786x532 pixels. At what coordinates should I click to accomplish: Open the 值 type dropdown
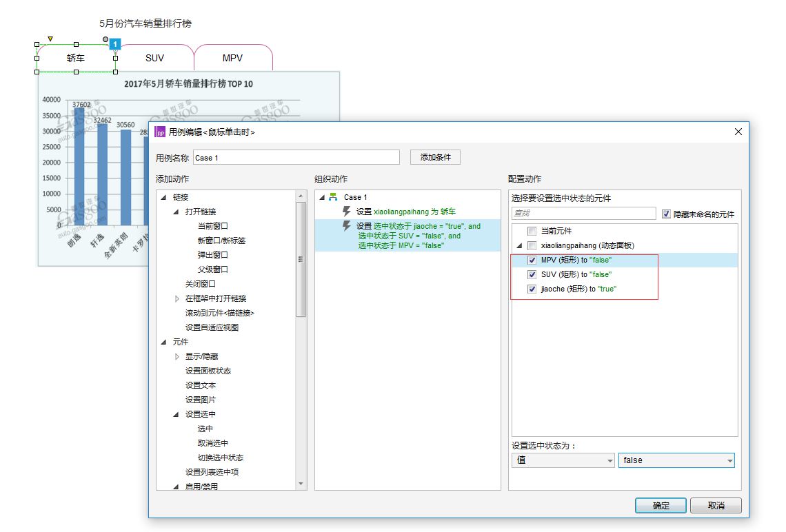(563, 460)
